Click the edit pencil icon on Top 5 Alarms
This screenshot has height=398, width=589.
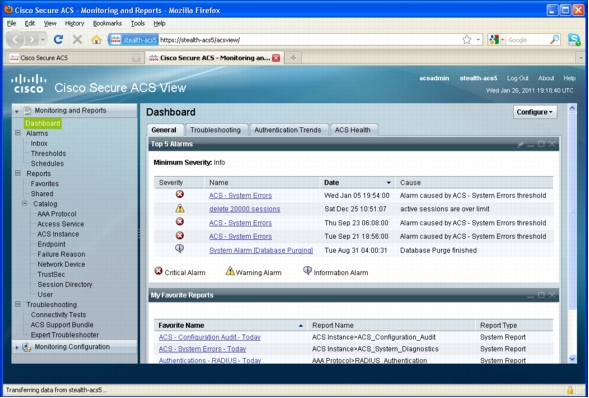point(521,144)
